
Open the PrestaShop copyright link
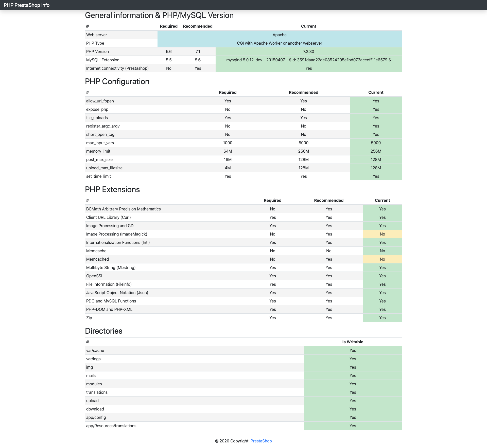[x=261, y=441]
